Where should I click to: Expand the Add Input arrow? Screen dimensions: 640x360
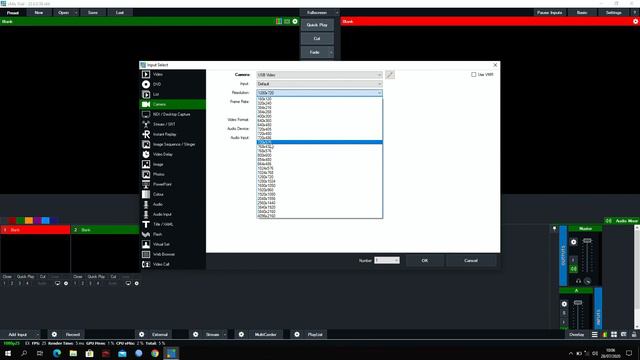(37, 334)
